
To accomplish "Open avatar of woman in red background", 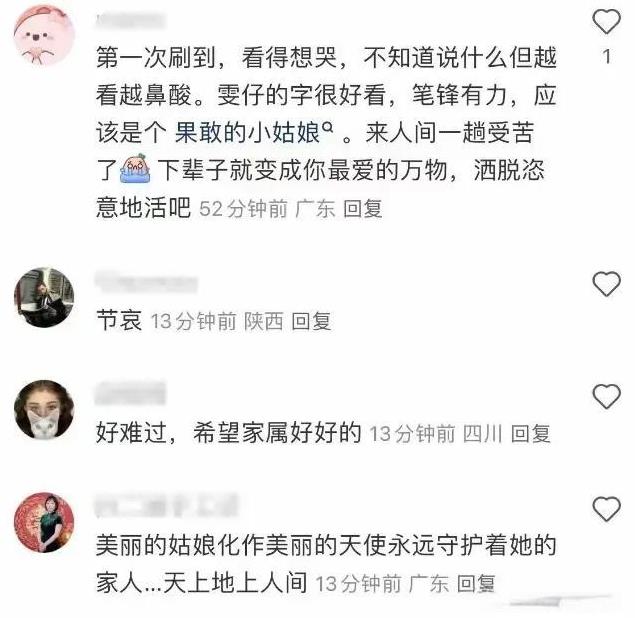I will click(x=44, y=522).
